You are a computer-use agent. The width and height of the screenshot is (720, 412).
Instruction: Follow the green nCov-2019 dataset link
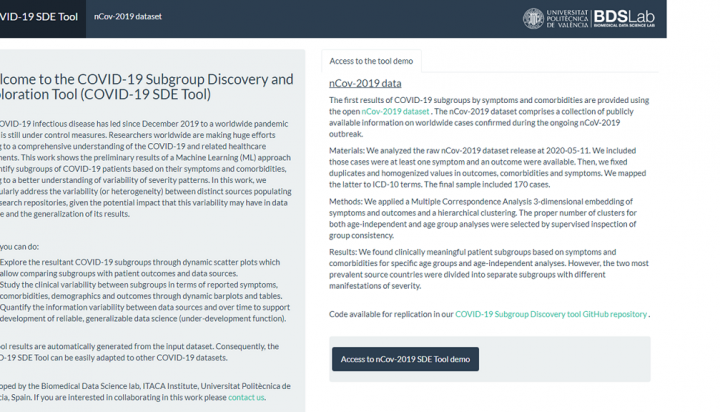coord(395,111)
